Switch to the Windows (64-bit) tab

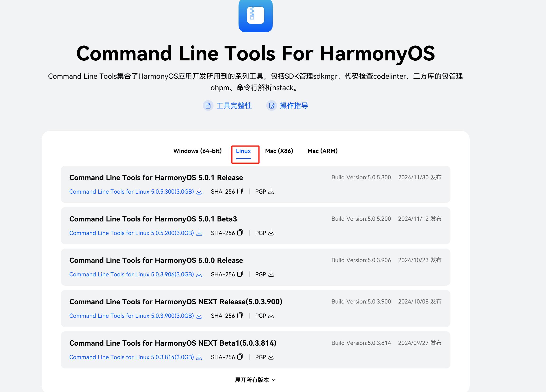tap(197, 151)
